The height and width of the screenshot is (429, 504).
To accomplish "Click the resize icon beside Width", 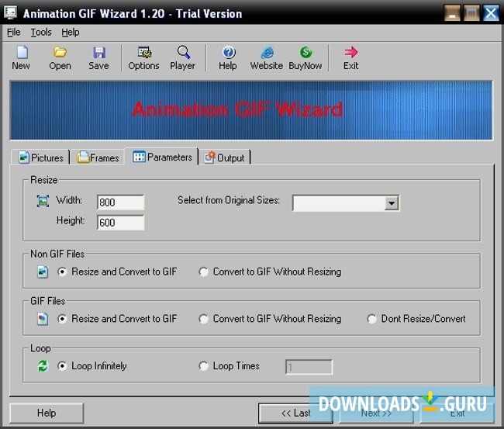I will click(43, 201).
